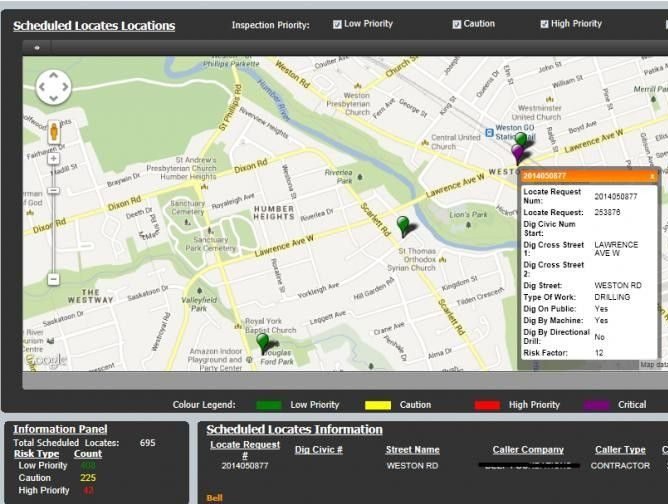Image resolution: width=668 pixels, height=504 pixels.
Task: Select the green marker near Scarlett Rd
Action: pos(403,226)
